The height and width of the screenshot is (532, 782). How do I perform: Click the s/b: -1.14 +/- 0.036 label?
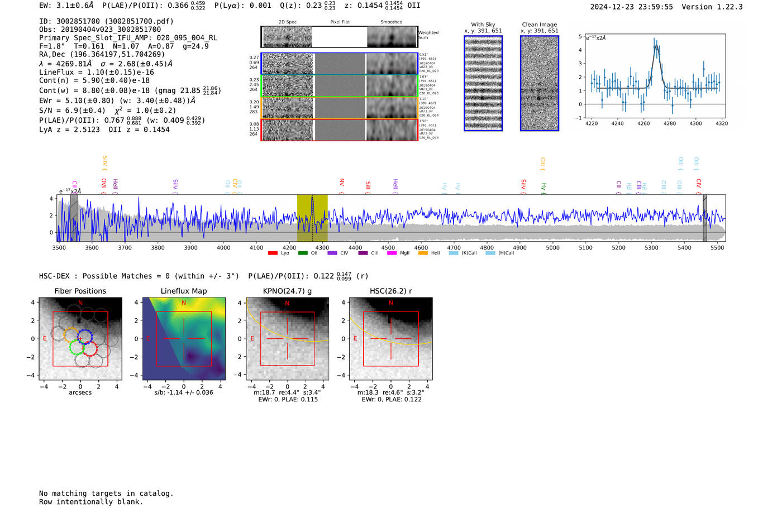(x=184, y=392)
